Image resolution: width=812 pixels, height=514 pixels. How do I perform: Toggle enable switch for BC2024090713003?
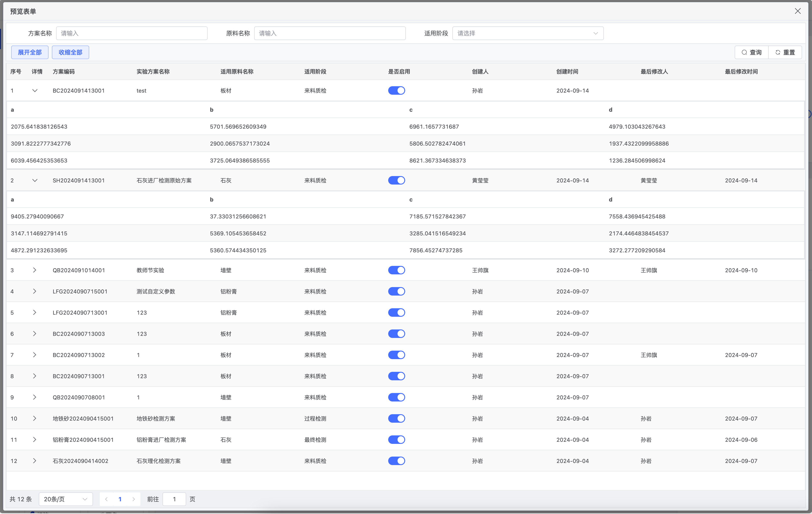396,334
